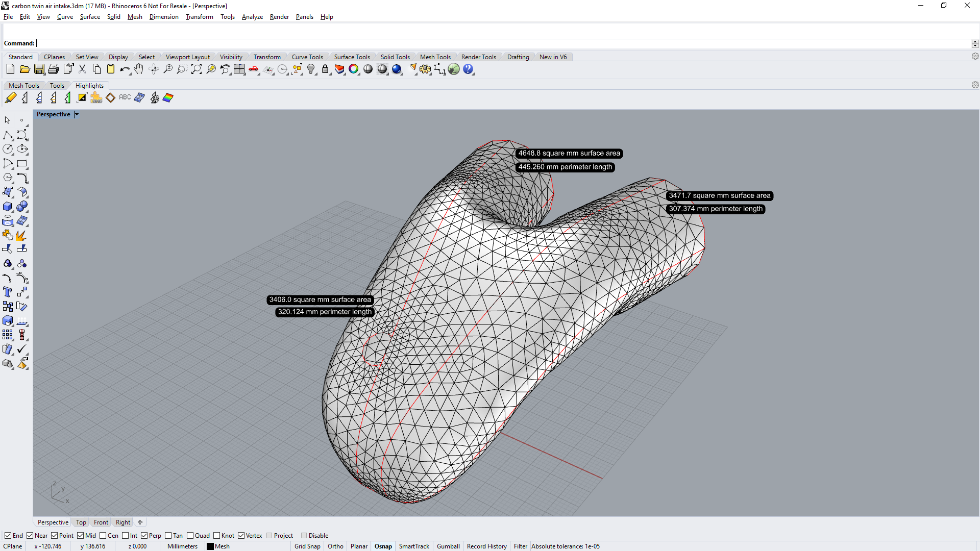Toggle Grid Snap in status bar
The image size is (980, 551).
(307, 546)
